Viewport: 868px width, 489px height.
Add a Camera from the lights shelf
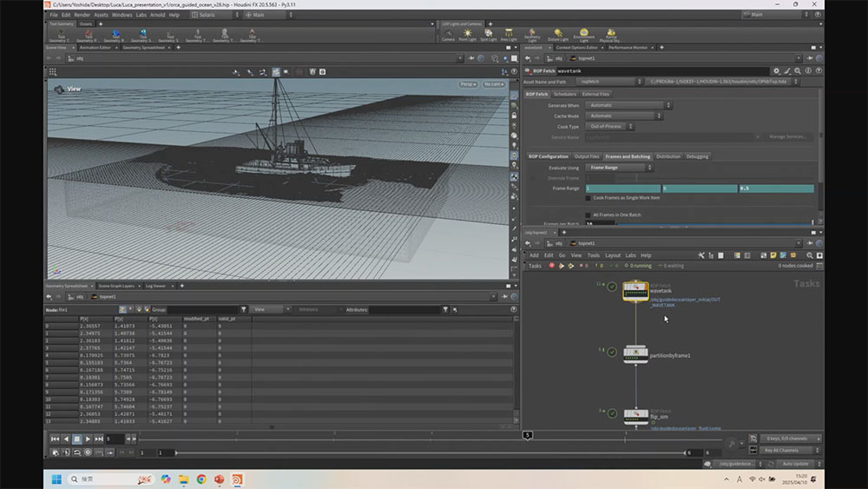click(449, 35)
